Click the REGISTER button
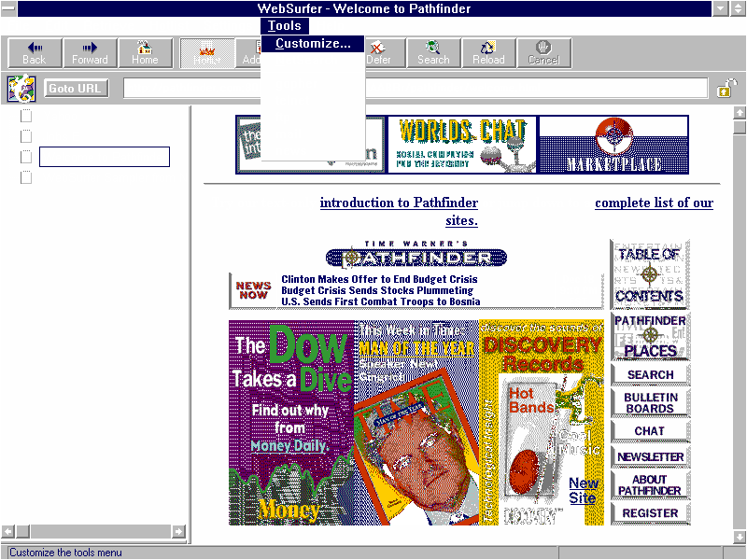The height and width of the screenshot is (560, 747). pos(650,512)
